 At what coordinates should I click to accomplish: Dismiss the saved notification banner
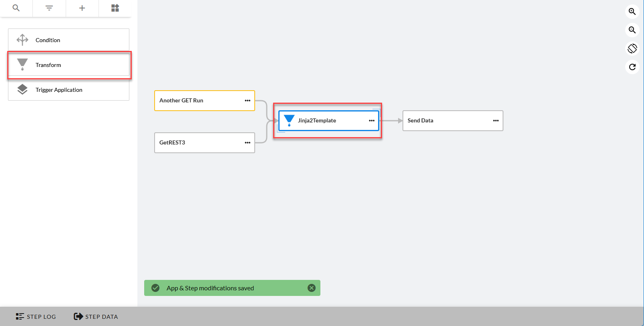[312, 288]
